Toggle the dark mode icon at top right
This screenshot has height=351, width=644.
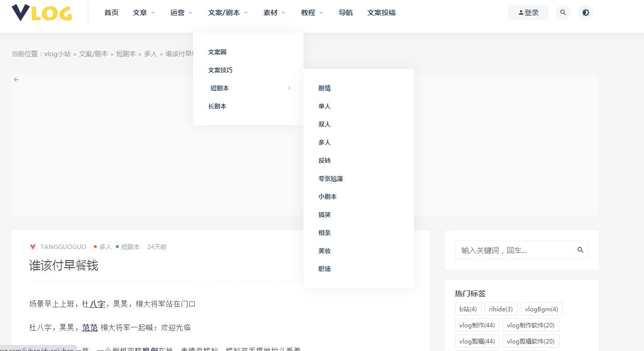coord(586,12)
